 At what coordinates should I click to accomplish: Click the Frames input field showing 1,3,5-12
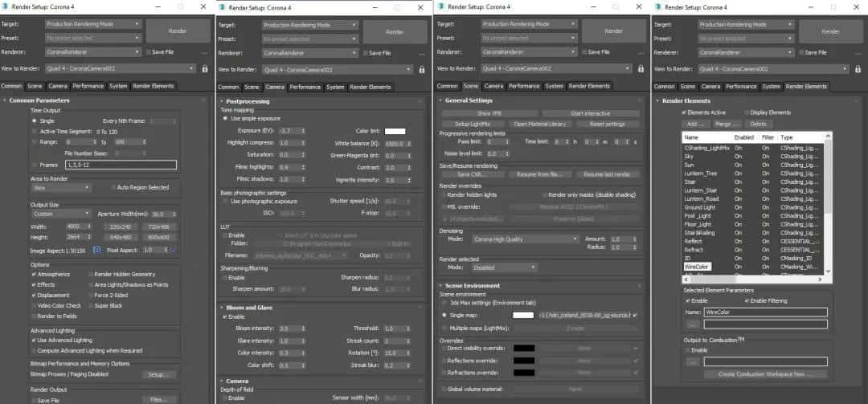(x=121, y=165)
